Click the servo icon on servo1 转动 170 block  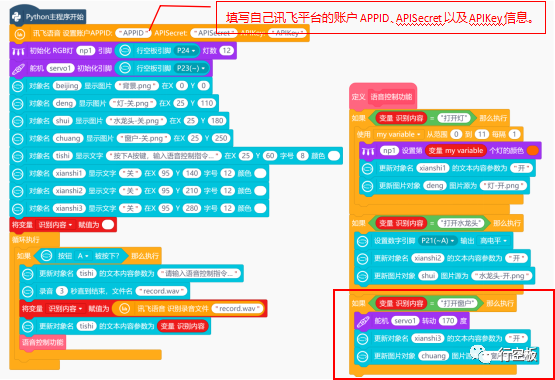[363, 321]
